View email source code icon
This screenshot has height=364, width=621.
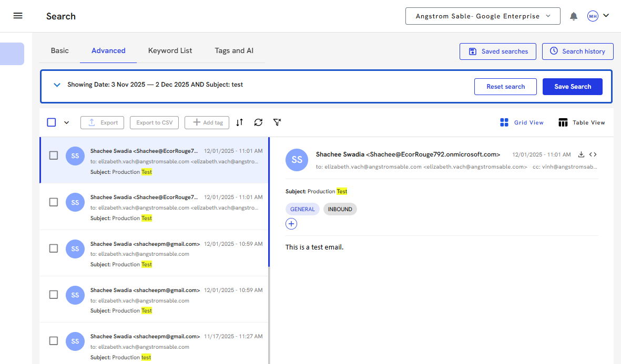tap(593, 154)
